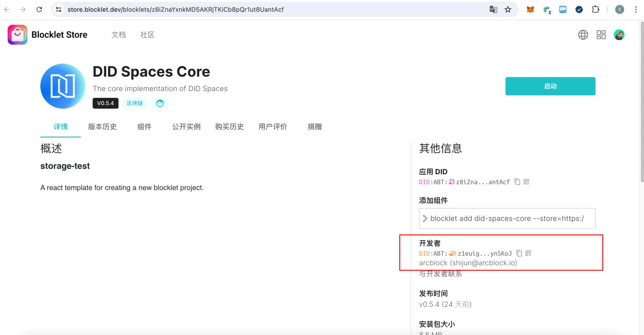This screenshot has height=335, width=644.
Task: Switch to the 用户评价 tab
Action: [273, 127]
